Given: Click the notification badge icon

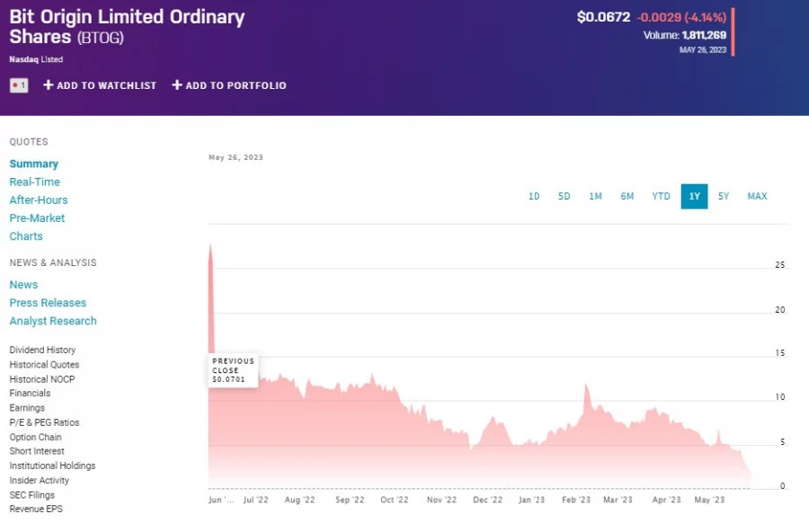Looking at the screenshot, I should click(x=18, y=85).
